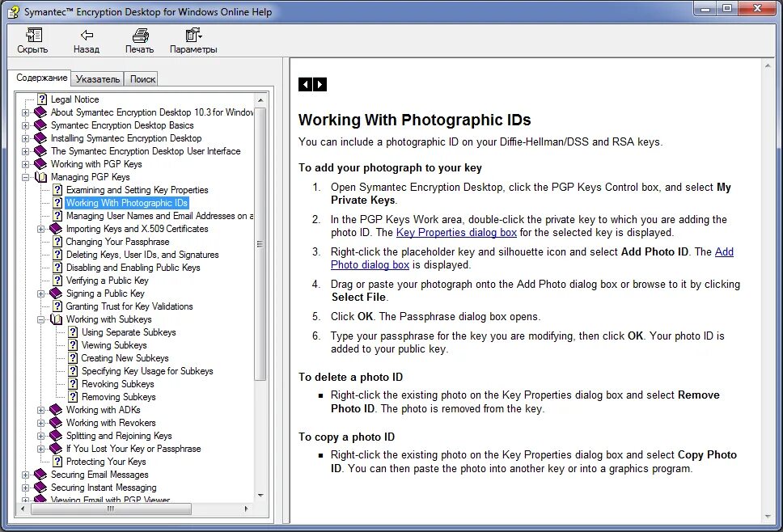Click the Скрыть (Hide) toolbar icon
783x532 pixels.
point(33,36)
